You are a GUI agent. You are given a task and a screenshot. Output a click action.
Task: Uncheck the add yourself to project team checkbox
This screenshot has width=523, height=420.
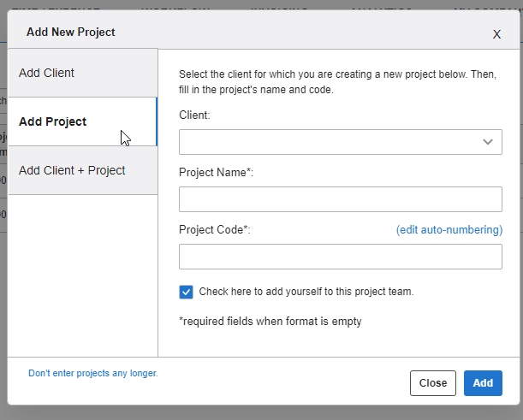coord(187,292)
